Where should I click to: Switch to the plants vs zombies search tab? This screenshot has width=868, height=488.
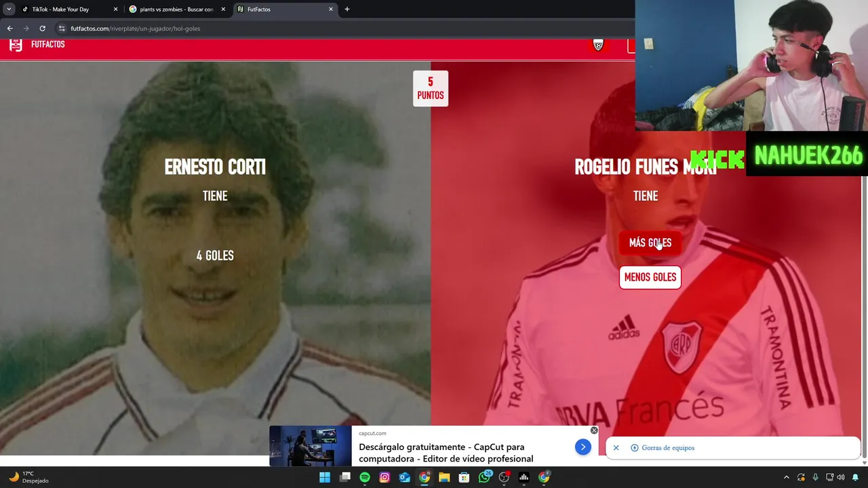[x=176, y=9]
